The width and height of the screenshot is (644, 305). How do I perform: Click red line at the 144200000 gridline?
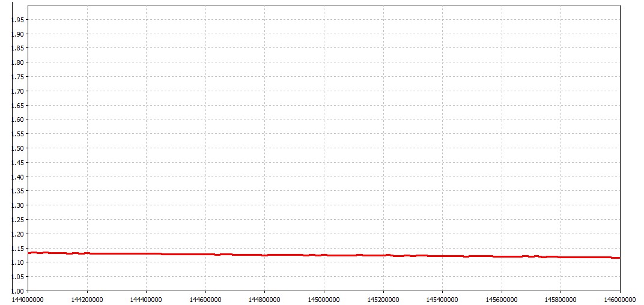click(x=87, y=253)
